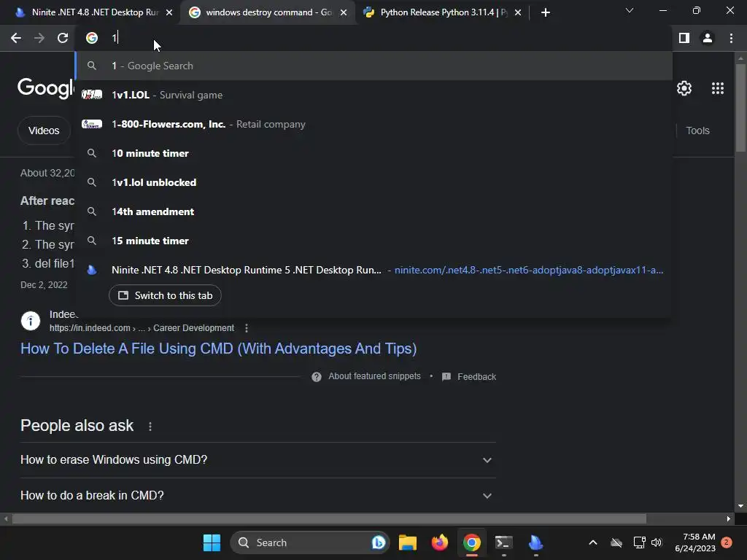Viewport: 747px width, 560px height.
Task: Click the horizontal scrollbar thumb
Action: (329, 518)
